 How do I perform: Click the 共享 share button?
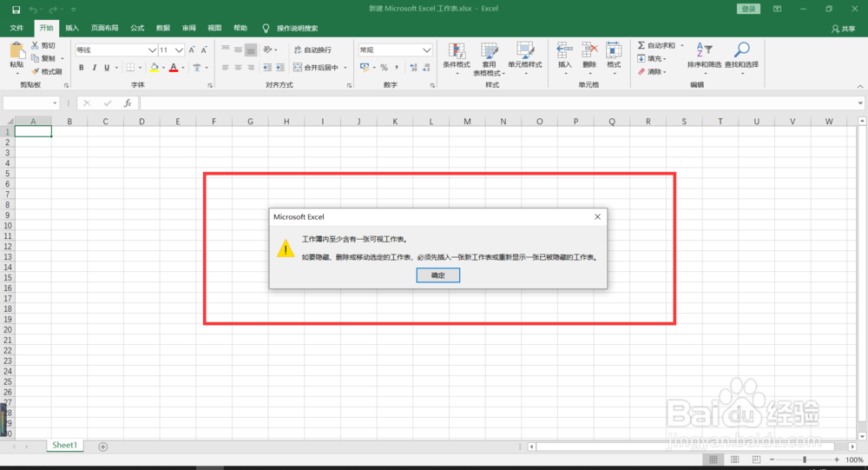click(x=844, y=29)
